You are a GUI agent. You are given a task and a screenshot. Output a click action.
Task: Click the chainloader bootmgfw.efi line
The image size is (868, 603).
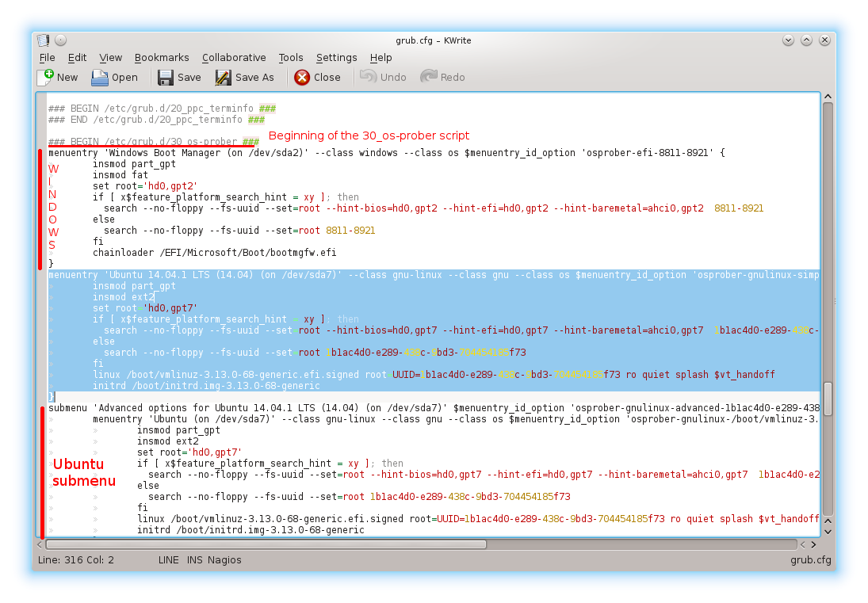214,252
